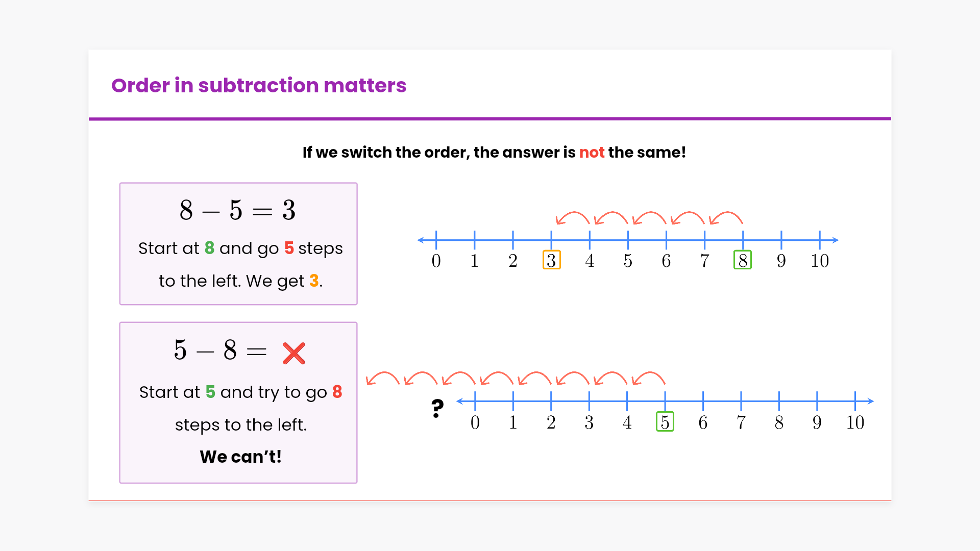The image size is (980, 551).
Task: Click the red 8 in "try to go 8"
Action: point(337,392)
